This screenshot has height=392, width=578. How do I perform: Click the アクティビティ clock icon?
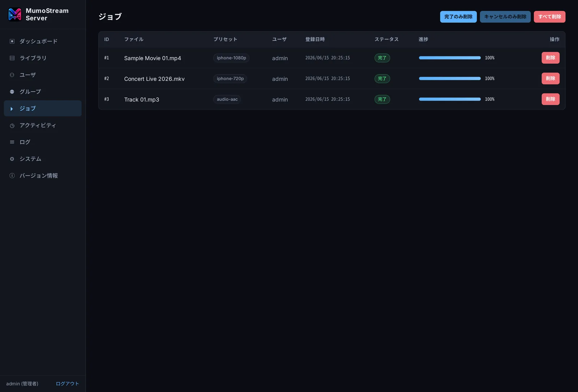tap(12, 125)
